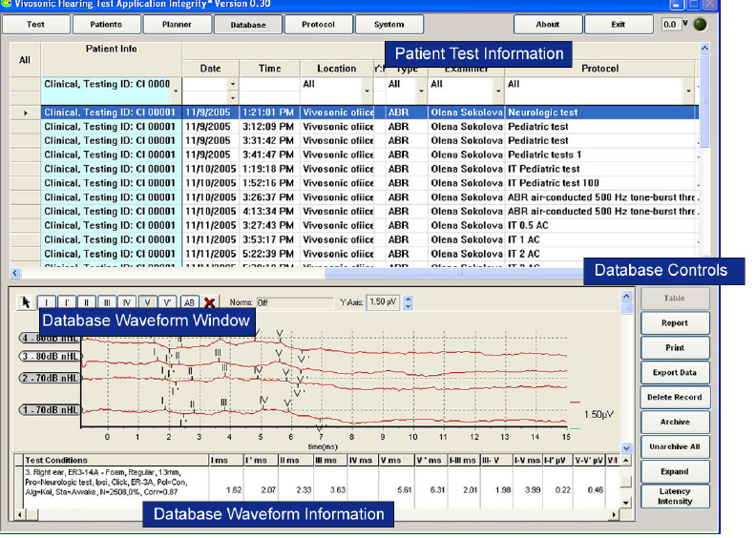The width and height of the screenshot is (756, 538).
Task: Open the Type filter dropdown
Action: [421, 91]
